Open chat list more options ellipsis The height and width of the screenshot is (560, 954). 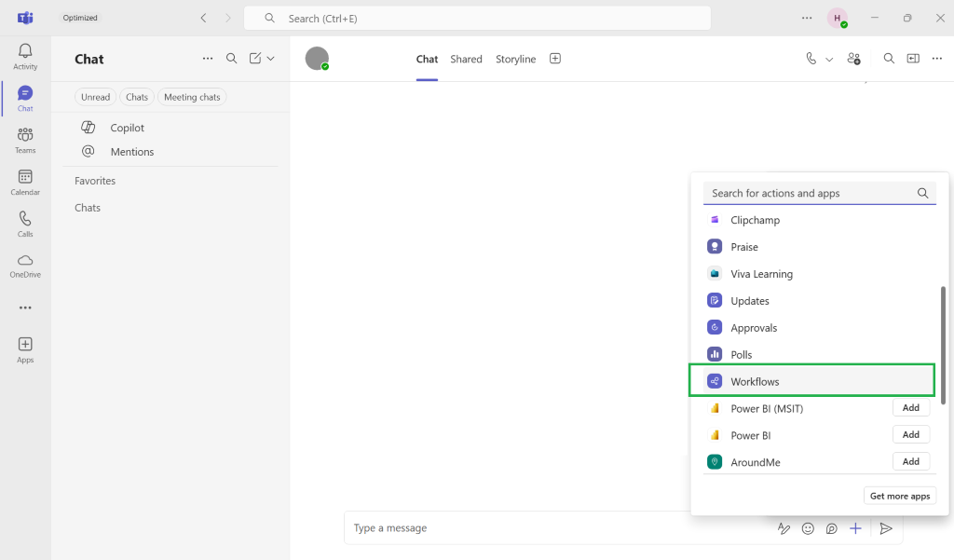pos(208,59)
